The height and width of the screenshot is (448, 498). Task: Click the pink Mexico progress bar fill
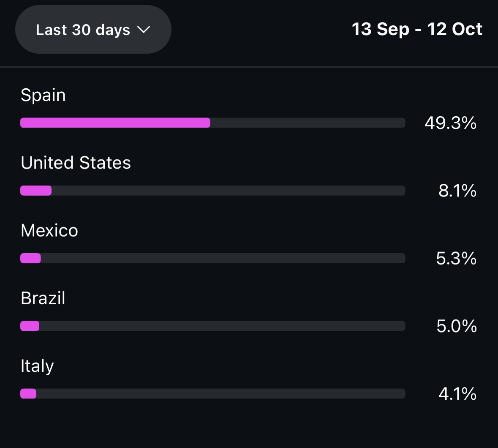click(30, 258)
